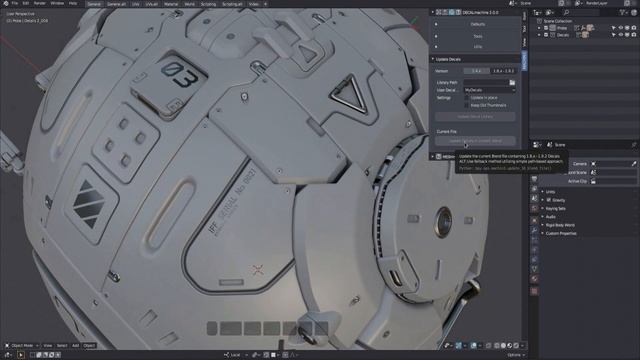Open the MACHIN3 sidebar tab
This screenshot has width=640, height=360.
click(x=525, y=61)
